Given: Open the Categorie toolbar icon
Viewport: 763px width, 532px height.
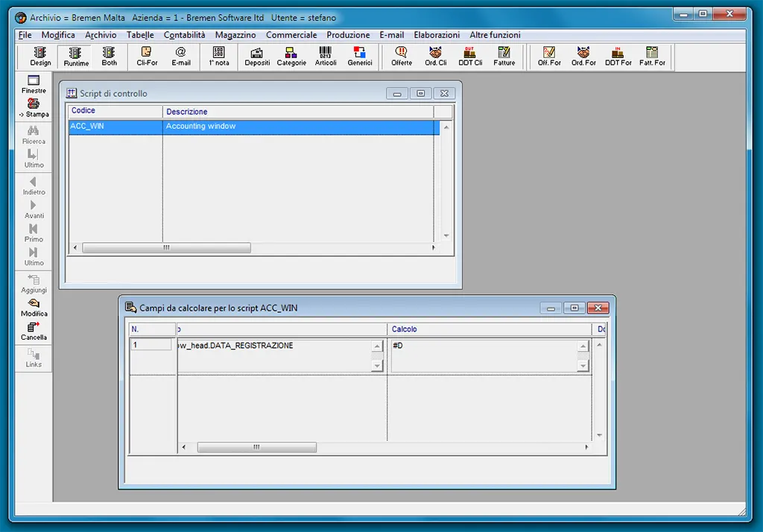Looking at the screenshot, I should pos(291,57).
